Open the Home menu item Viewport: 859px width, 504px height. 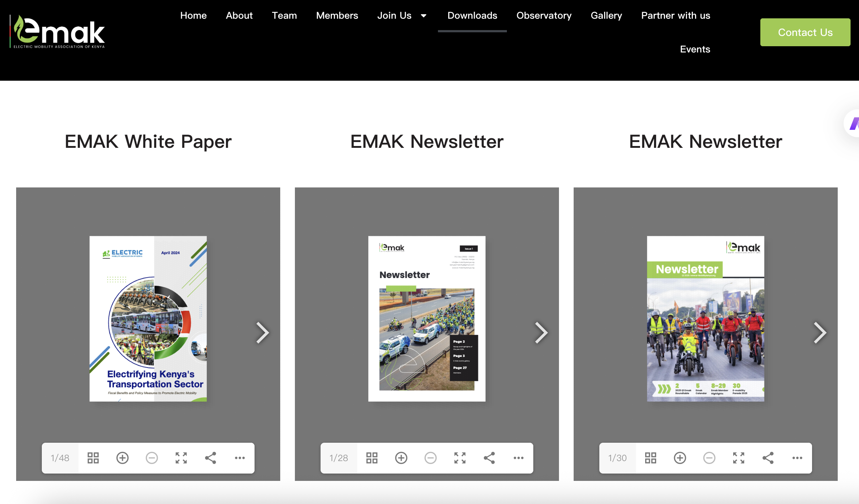coord(193,15)
